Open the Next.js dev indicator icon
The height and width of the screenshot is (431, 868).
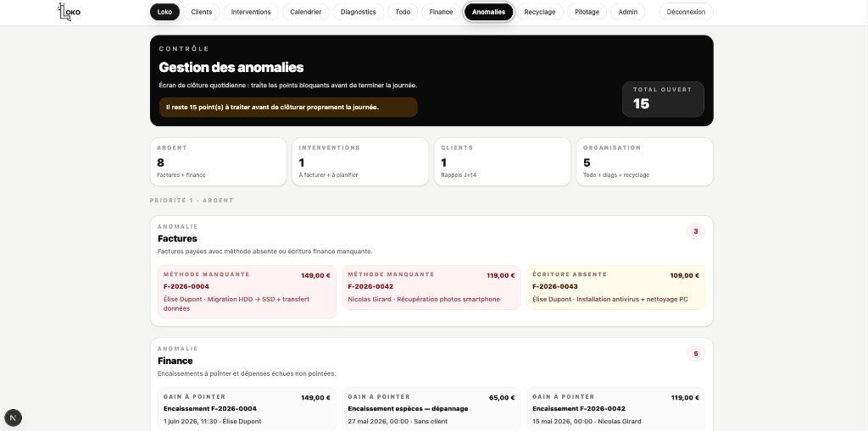coord(14,417)
